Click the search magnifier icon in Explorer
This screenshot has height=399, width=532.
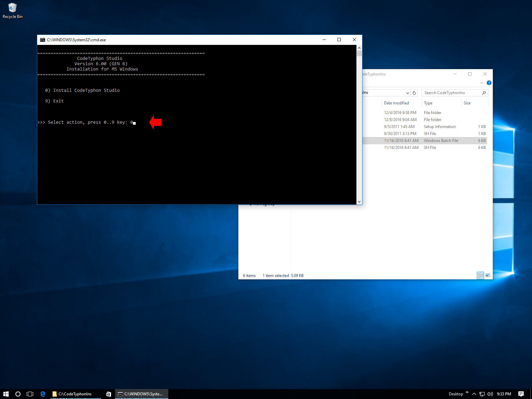pyautogui.click(x=484, y=93)
